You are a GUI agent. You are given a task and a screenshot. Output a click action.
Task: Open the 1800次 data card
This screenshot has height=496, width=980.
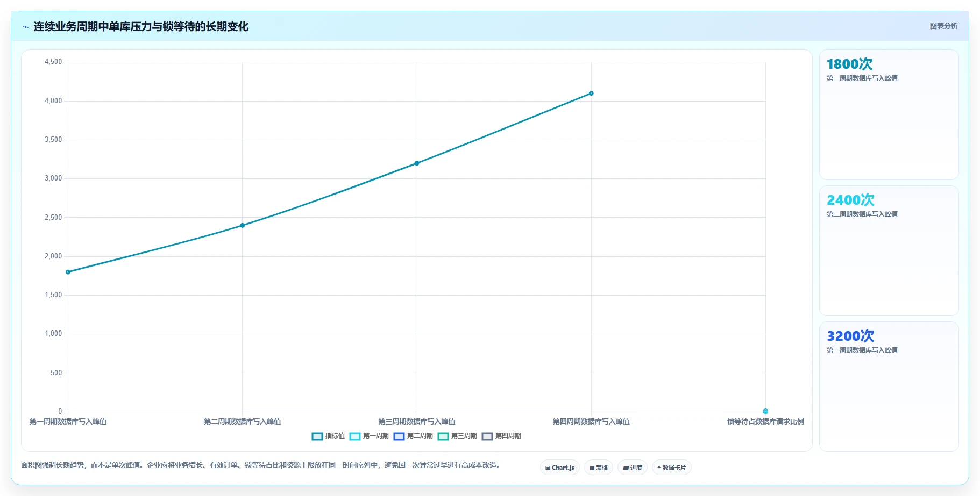coord(889,115)
